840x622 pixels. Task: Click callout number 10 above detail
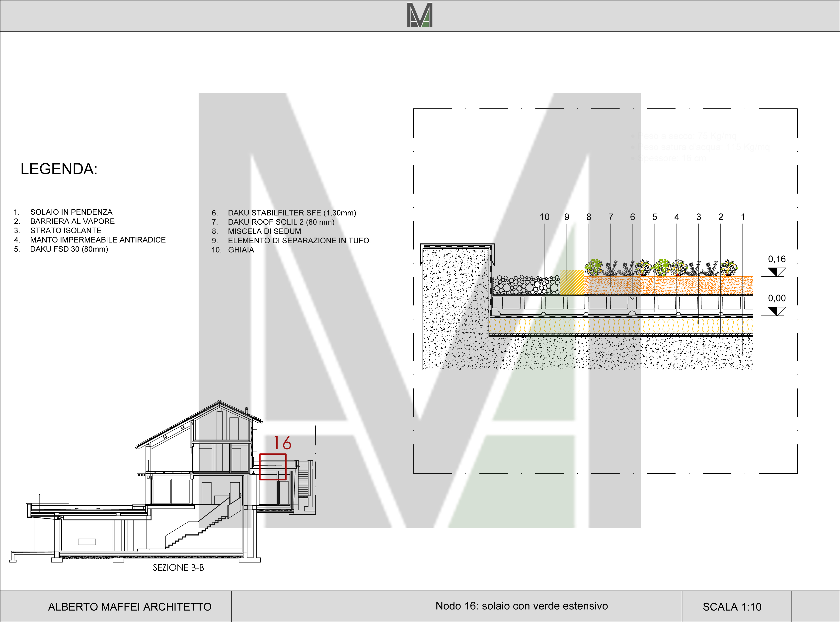(x=544, y=217)
